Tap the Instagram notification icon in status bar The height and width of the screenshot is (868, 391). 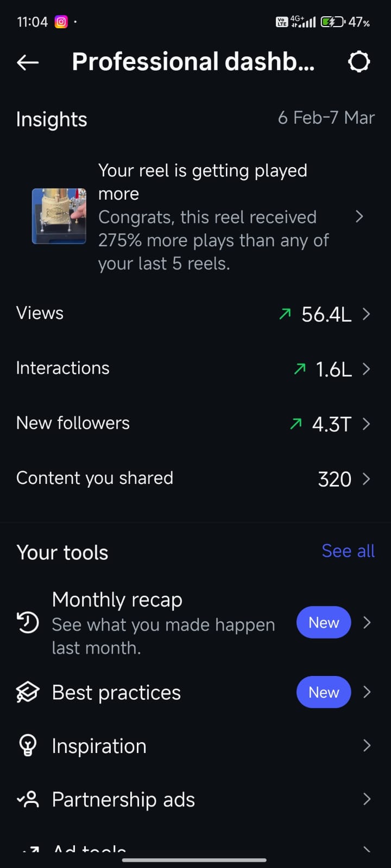tap(61, 22)
